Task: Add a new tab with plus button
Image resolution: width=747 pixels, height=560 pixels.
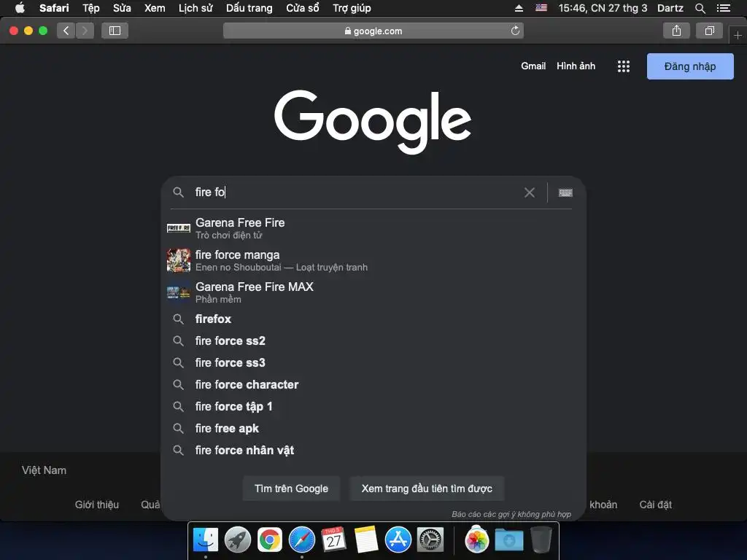Action: point(738,35)
